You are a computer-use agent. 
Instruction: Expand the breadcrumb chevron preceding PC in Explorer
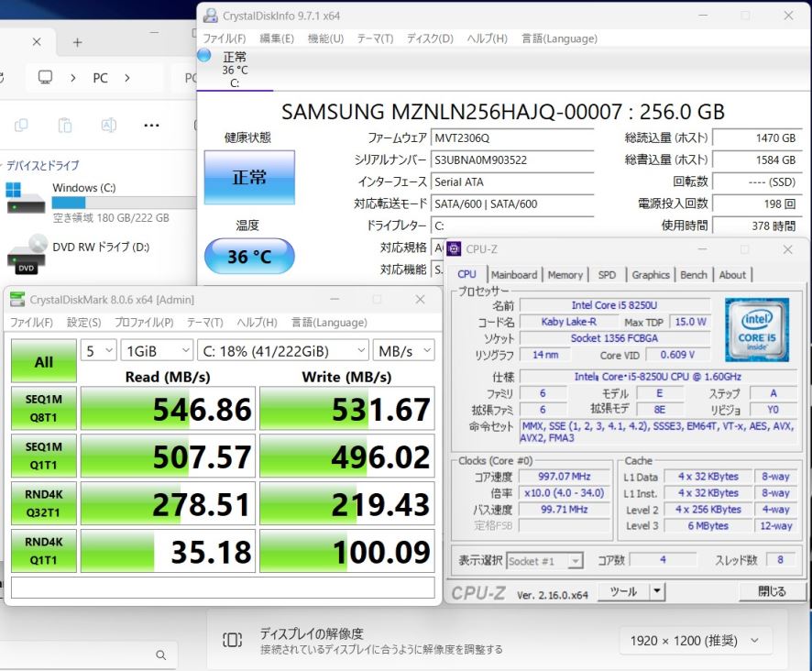point(73,78)
